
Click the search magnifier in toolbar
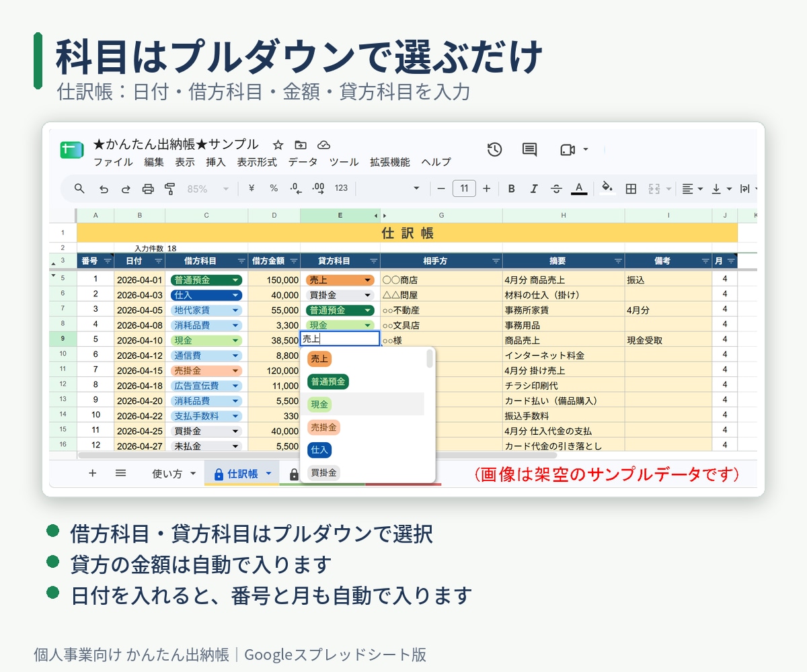pyautogui.click(x=79, y=189)
